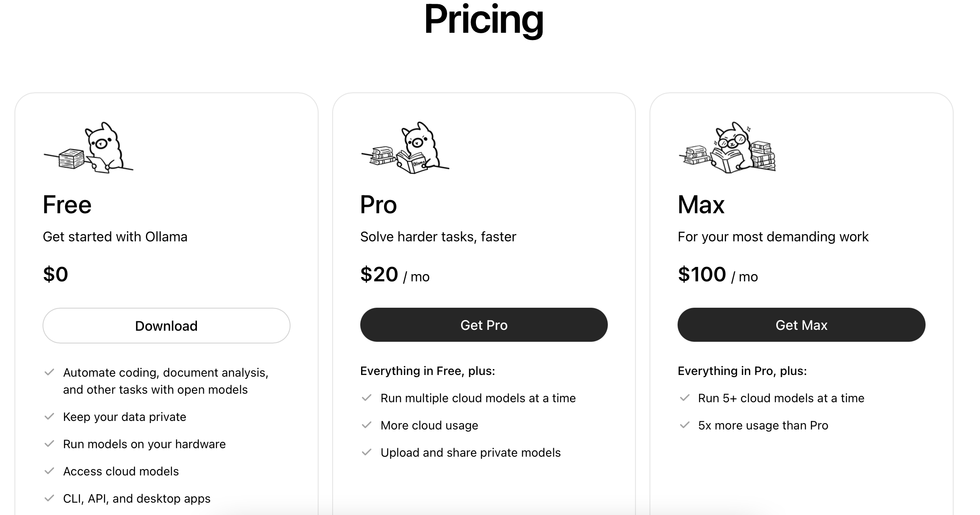Viewport: 980px width, 515px height.
Task: Click checkmark next to Access cloud models
Action: pyautogui.click(x=49, y=471)
